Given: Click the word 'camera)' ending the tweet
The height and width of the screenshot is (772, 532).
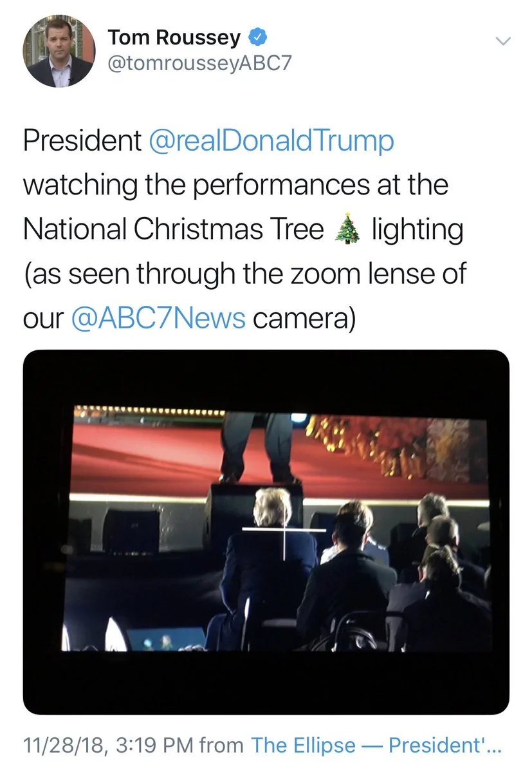Looking at the screenshot, I should (x=304, y=319).
